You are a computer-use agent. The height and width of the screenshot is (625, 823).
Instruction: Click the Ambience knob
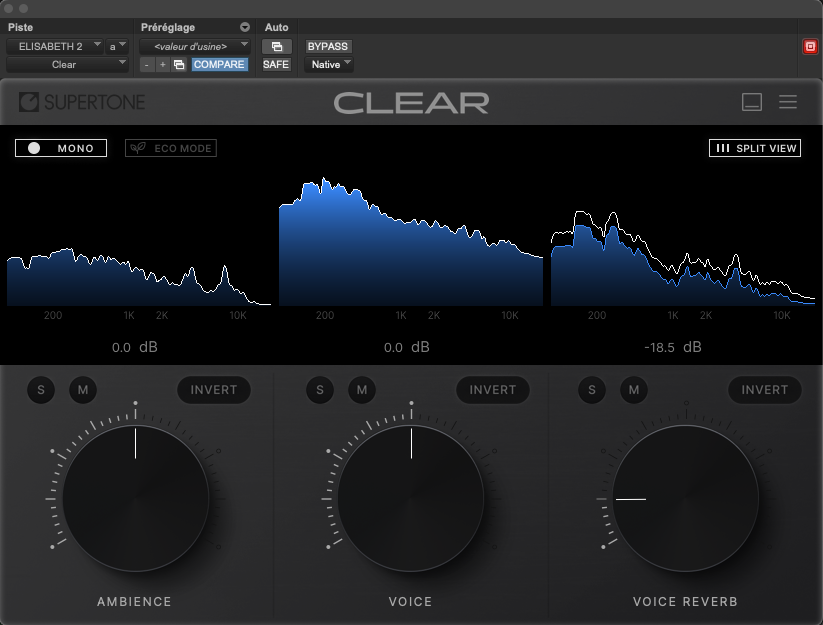pyautogui.click(x=136, y=499)
